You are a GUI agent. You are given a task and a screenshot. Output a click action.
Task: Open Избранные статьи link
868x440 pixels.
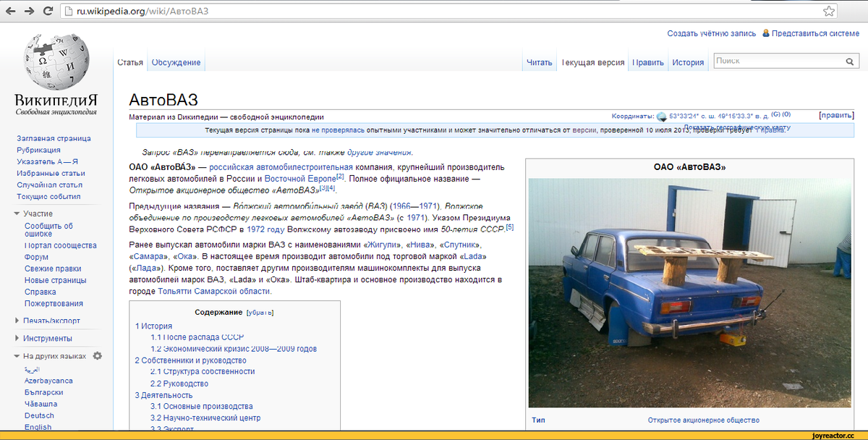[51, 173]
